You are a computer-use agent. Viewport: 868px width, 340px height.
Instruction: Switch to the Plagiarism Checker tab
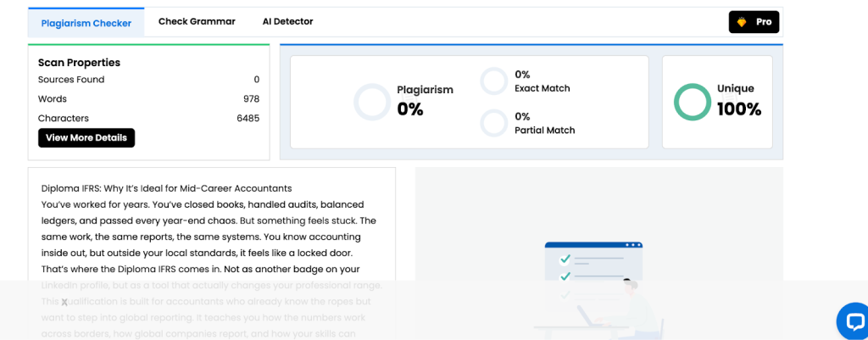pyautogui.click(x=86, y=23)
